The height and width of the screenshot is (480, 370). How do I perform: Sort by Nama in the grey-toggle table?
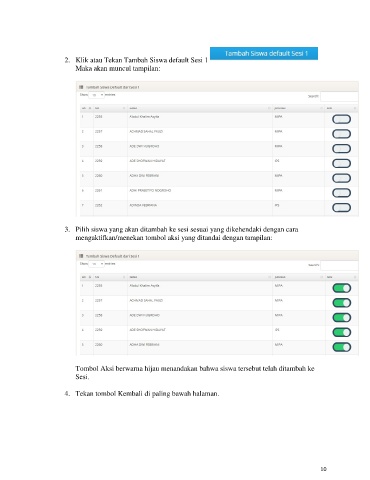coord(200,108)
